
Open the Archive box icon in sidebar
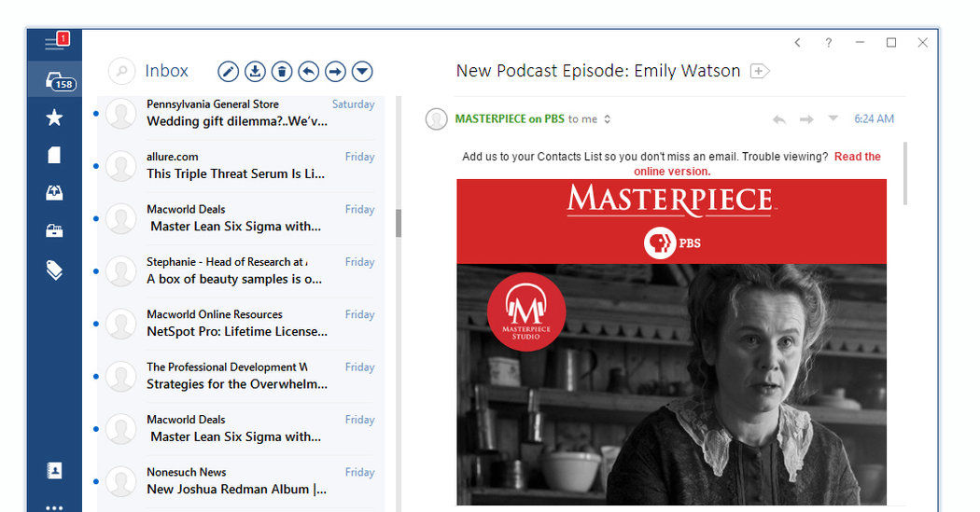click(x=54, y=230)
